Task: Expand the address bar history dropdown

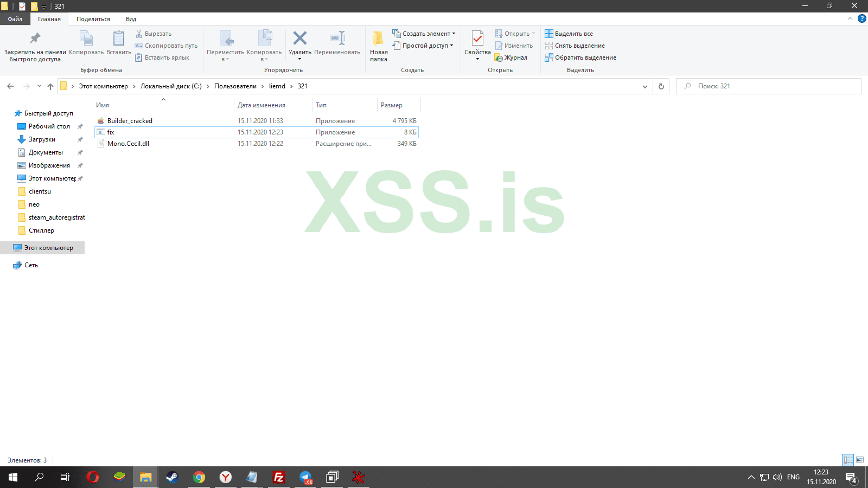Action: (x=644, y=86)
